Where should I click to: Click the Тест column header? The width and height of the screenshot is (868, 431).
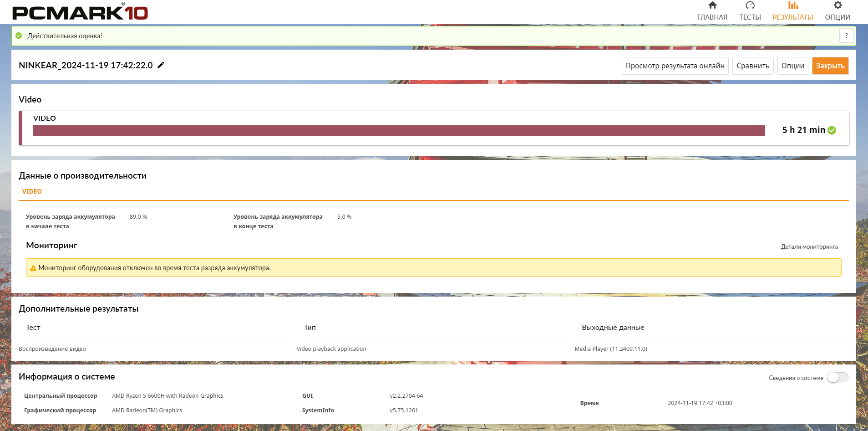(x=33, y=328)
